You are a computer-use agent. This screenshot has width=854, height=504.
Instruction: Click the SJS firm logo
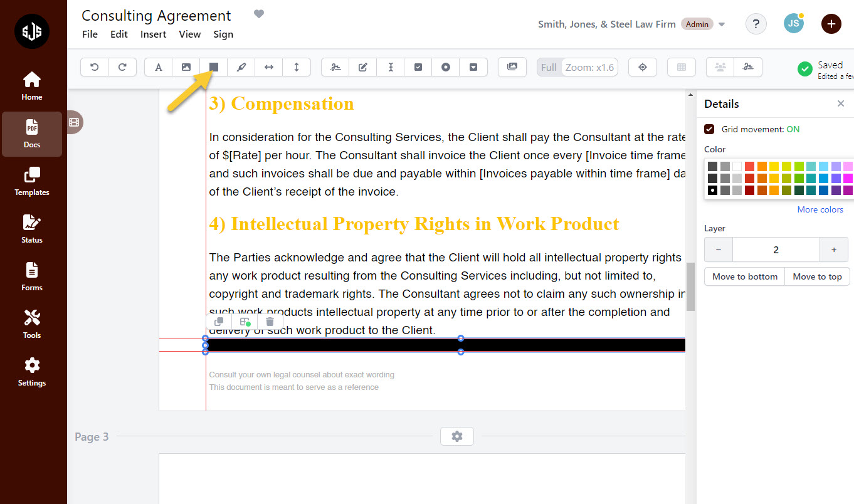[32, 31]
